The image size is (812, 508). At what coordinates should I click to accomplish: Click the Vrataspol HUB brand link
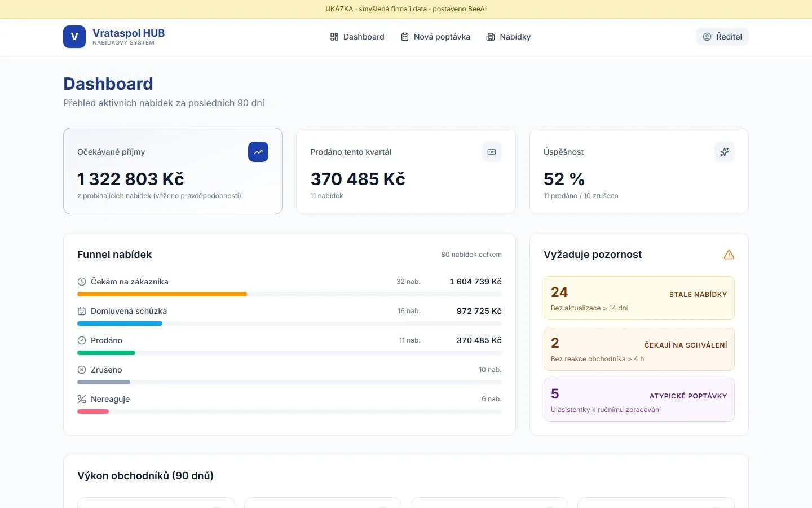(114, 37)
